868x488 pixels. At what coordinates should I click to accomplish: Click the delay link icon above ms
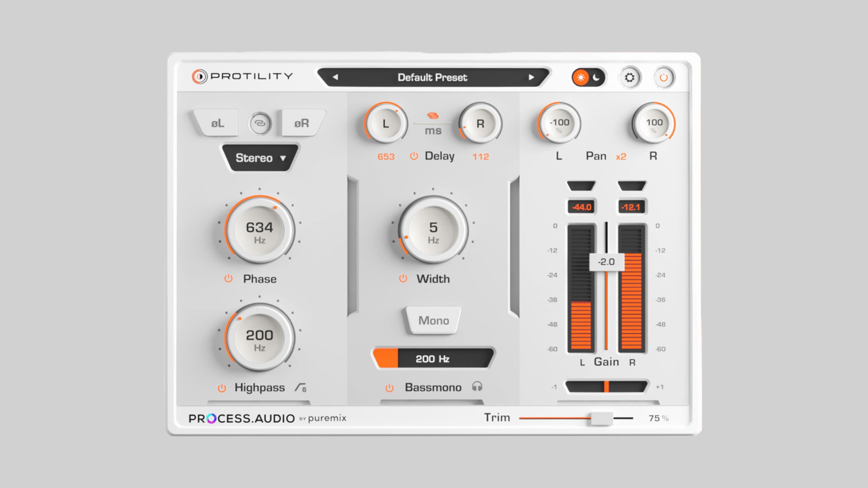433,116
